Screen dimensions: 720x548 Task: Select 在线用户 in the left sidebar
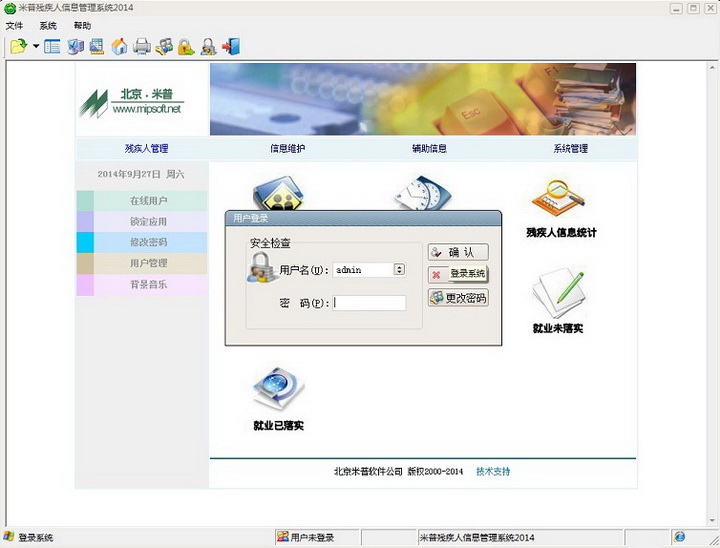pos(142,201)
